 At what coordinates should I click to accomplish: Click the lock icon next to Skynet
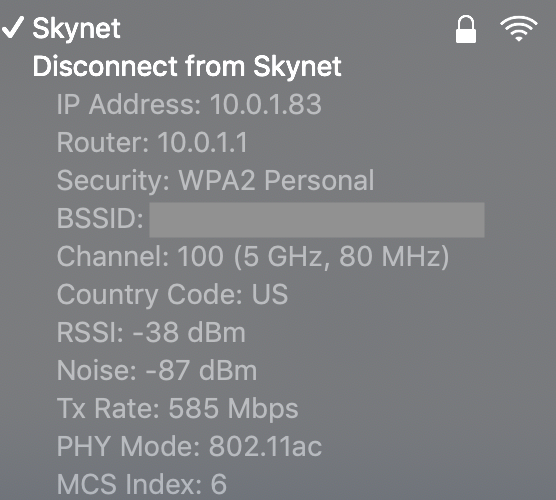[x=466, y=29]
